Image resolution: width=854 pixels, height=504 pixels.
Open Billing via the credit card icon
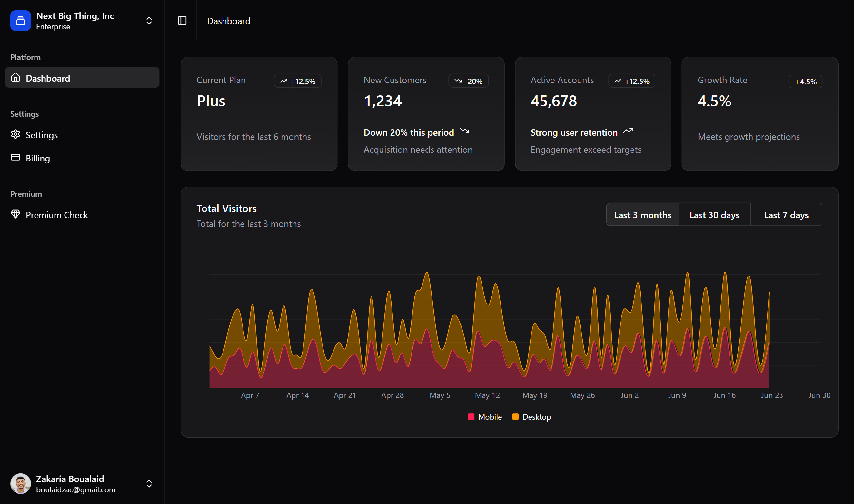pos(15,158)
